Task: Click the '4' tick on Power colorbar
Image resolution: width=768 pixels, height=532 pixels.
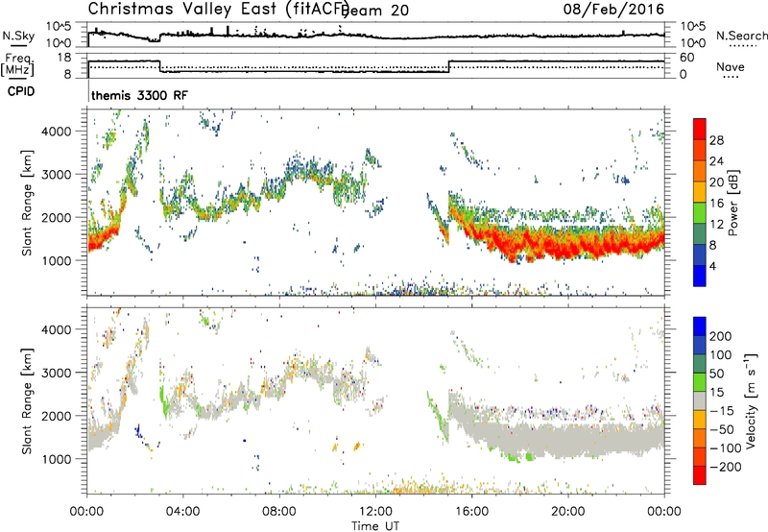Action: click(x=713, y=266)
